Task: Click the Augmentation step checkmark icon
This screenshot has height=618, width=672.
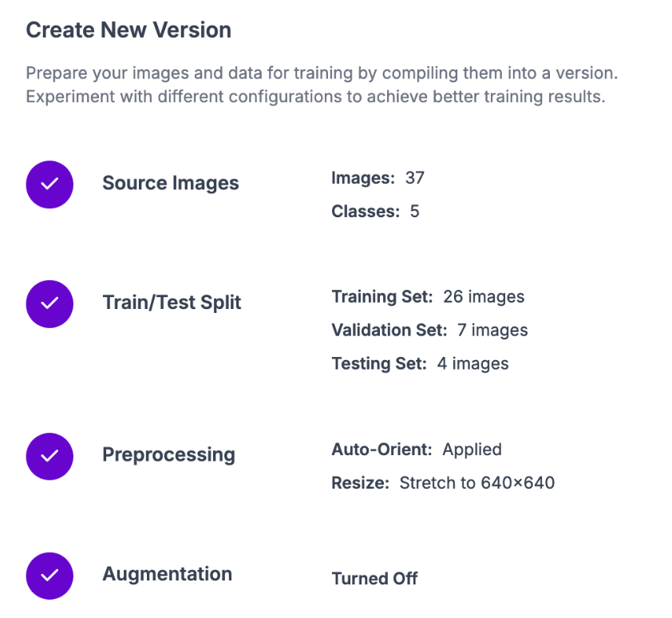Action: coord(49,575)
